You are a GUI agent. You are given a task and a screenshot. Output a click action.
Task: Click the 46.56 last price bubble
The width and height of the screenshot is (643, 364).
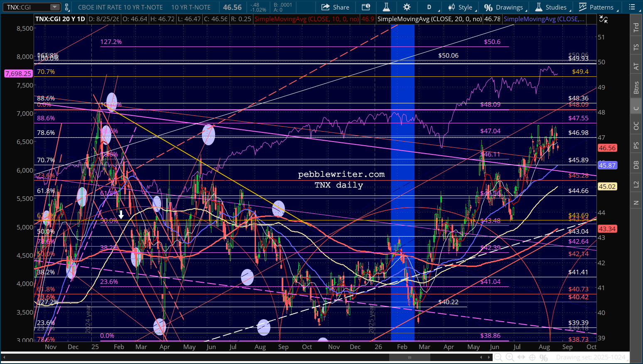(x=607, y=148)
